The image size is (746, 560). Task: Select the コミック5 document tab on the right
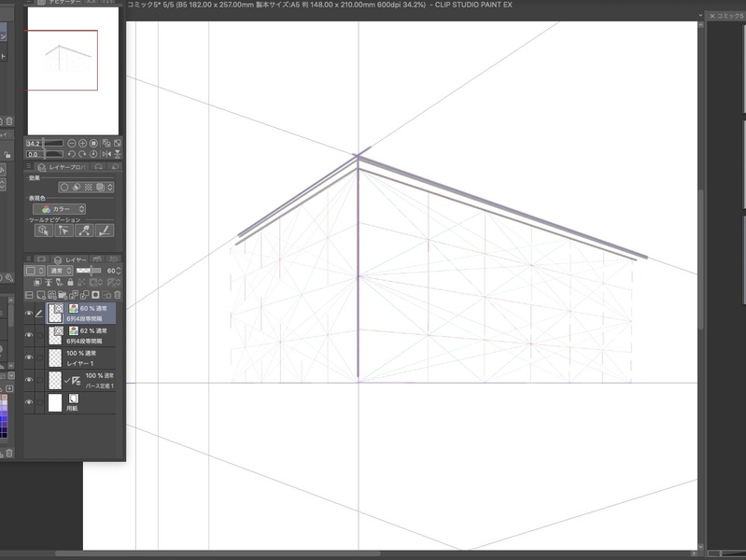coord(726,16)
